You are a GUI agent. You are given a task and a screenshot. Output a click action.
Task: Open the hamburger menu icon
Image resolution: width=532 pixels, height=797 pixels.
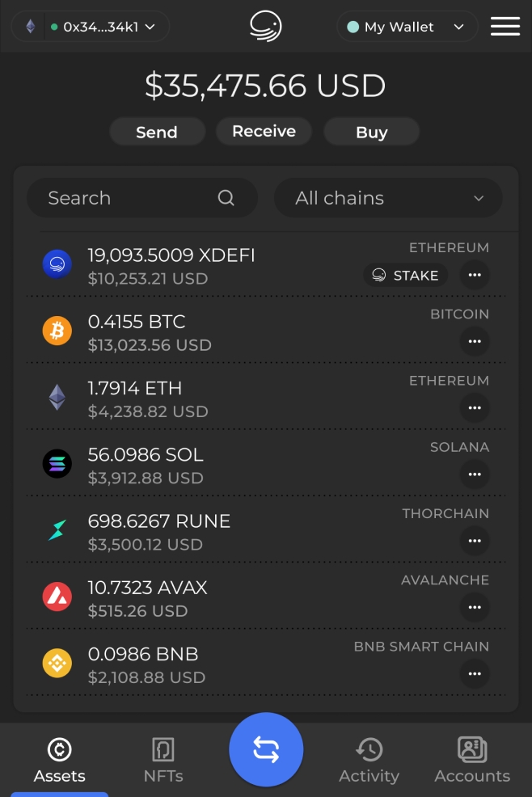tap(505, 27)
